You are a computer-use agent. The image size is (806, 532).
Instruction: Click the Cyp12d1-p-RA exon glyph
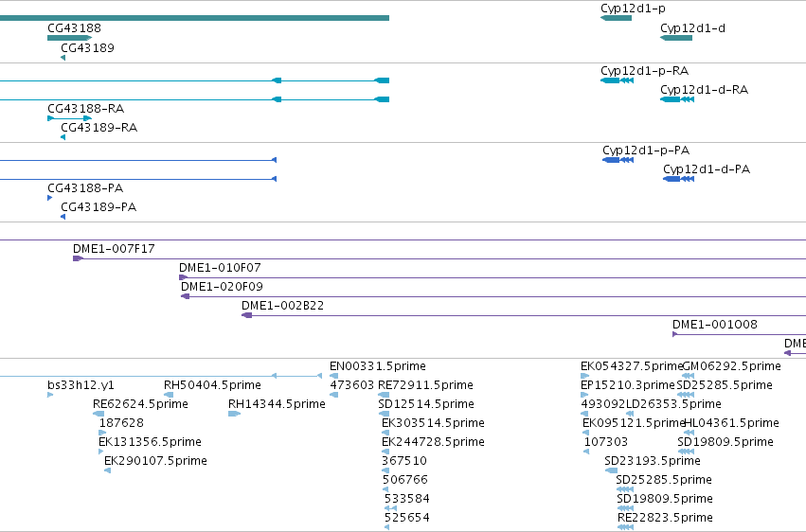(x=610, y=80)
